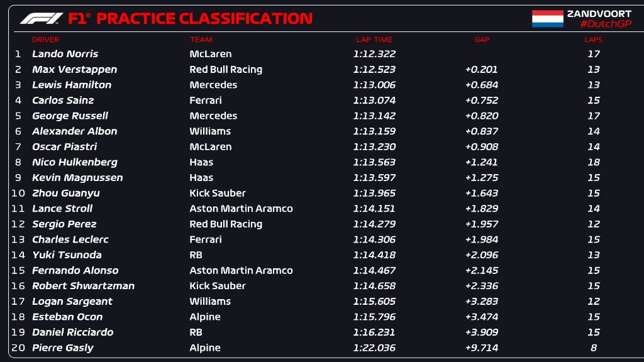Click the #DutchGP hashtag
644x362 pixels.
tap(606, 24)
